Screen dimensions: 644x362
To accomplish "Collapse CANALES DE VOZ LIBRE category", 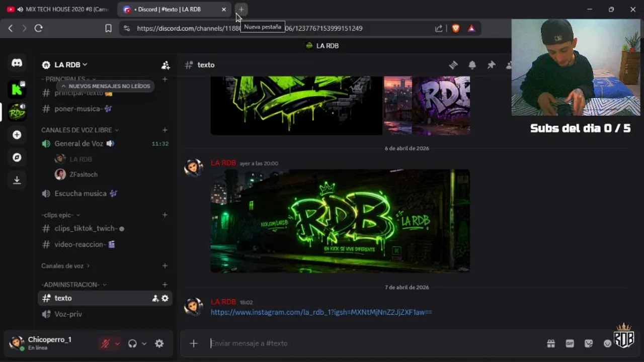I will [x=80, y=130].
